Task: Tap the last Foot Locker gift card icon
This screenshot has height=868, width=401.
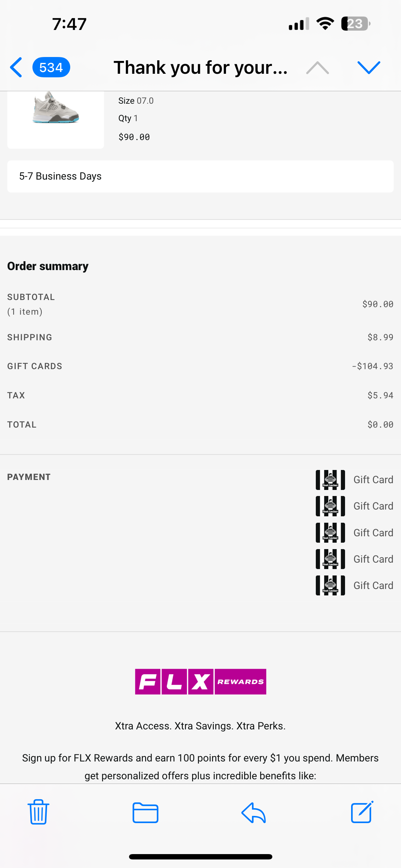Action: tap(330, 585)
